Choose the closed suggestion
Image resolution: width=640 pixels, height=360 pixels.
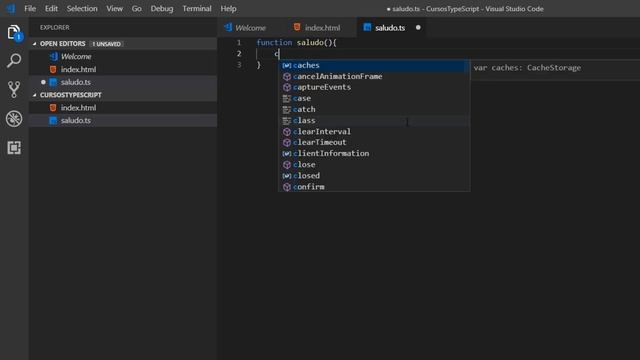[374, 176]
